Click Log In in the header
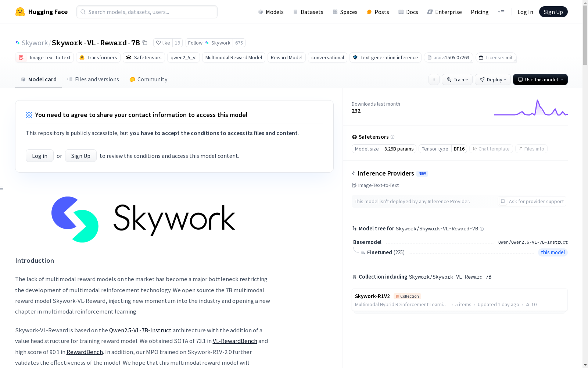 pyautogui.click(x=525, y=12)
